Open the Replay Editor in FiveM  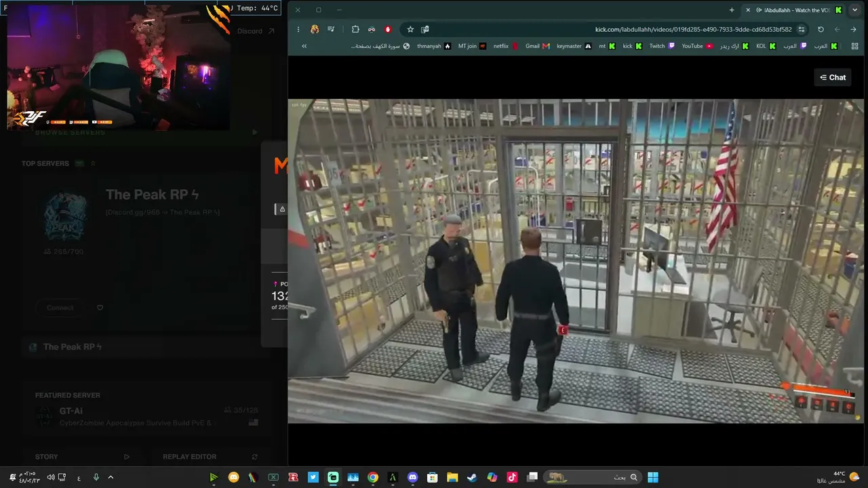click(x=210, y=457)
